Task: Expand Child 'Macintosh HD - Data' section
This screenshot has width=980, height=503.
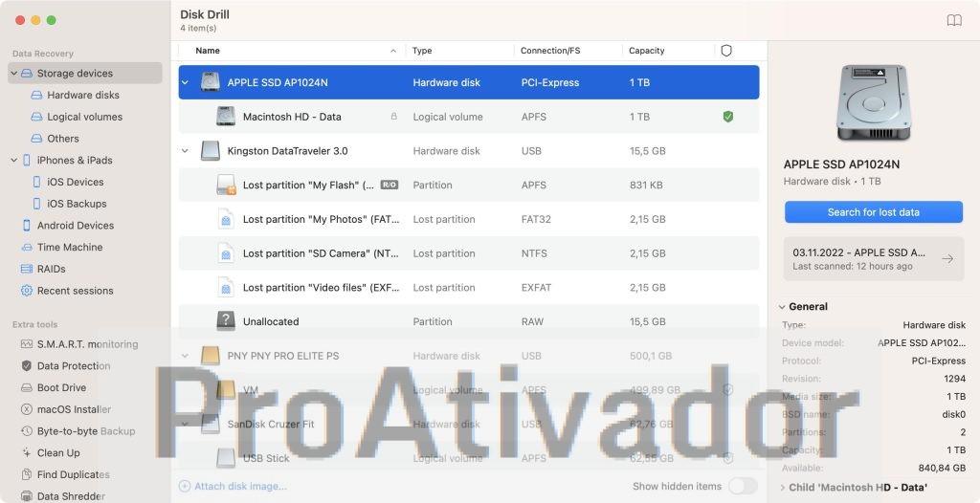Action: [x=782, y=488]
